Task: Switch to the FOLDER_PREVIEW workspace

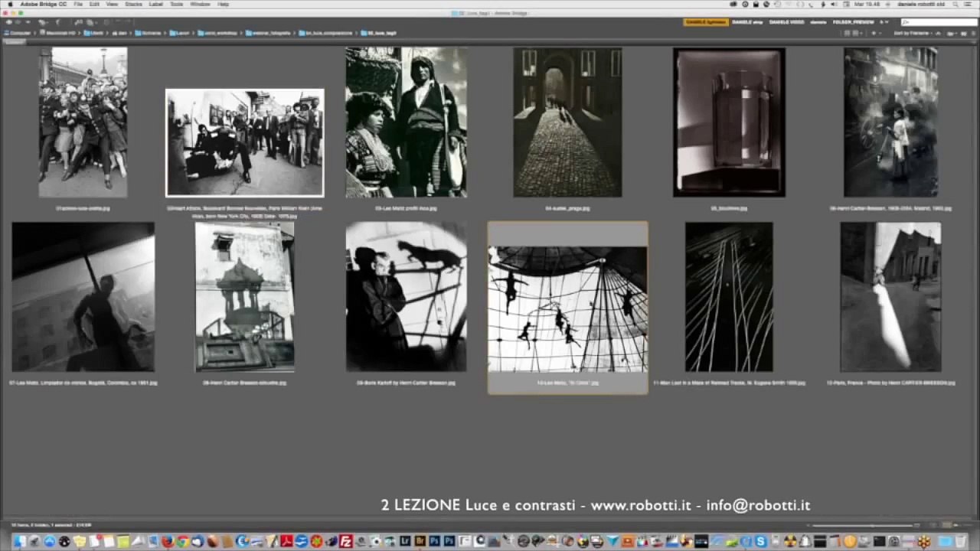Action: pos(853,22)
